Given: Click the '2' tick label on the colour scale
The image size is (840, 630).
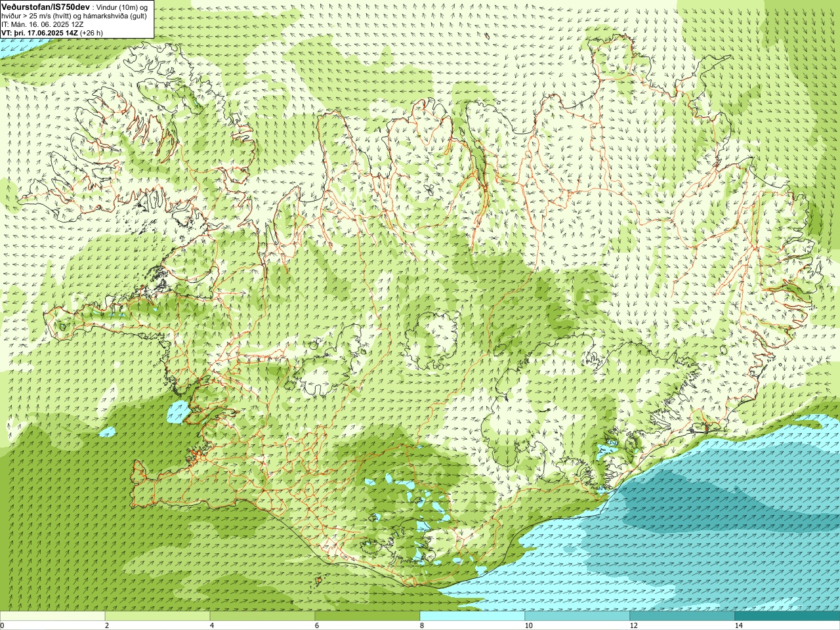Looking at the screenshot, I should click(107, 625).
